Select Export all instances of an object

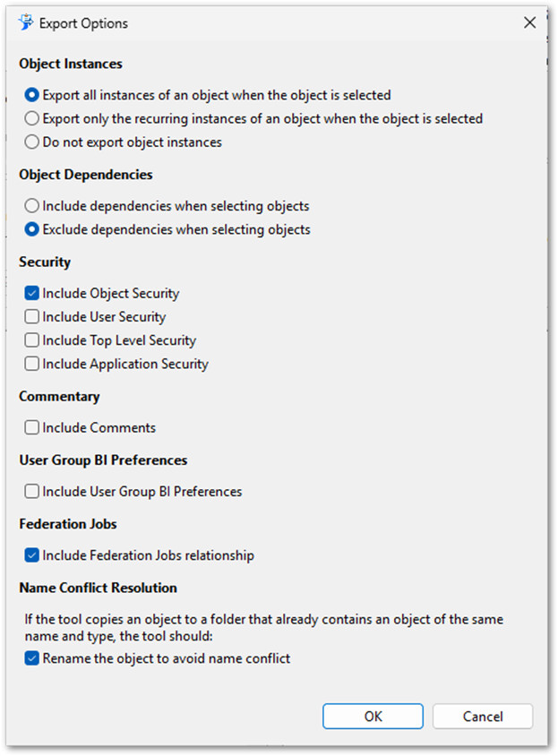click(x=33, y=95)
